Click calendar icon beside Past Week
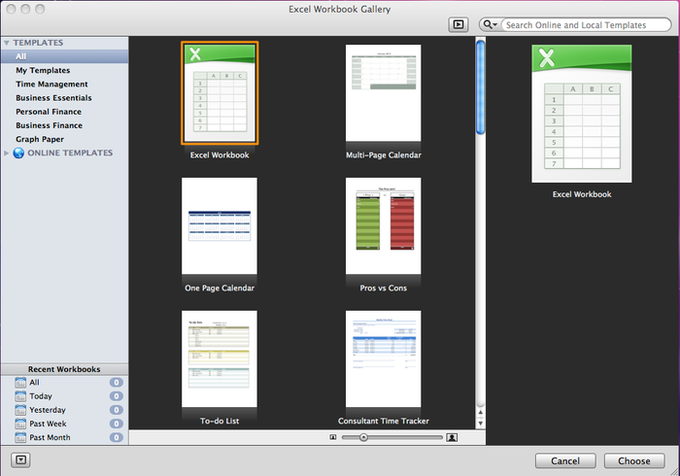This screenshot has width=680, height=476. (x=20, y=424)
